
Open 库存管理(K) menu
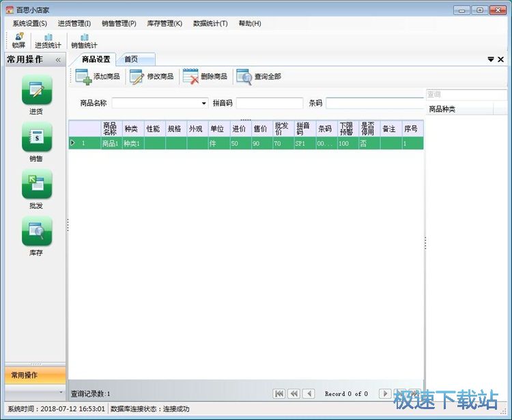pos(165,23)
